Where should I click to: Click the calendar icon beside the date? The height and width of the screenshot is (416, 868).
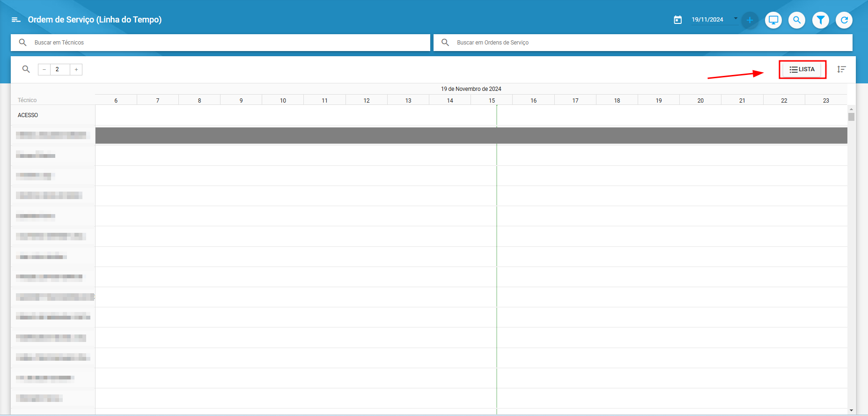pyautogui.click(x=677, y=20)
